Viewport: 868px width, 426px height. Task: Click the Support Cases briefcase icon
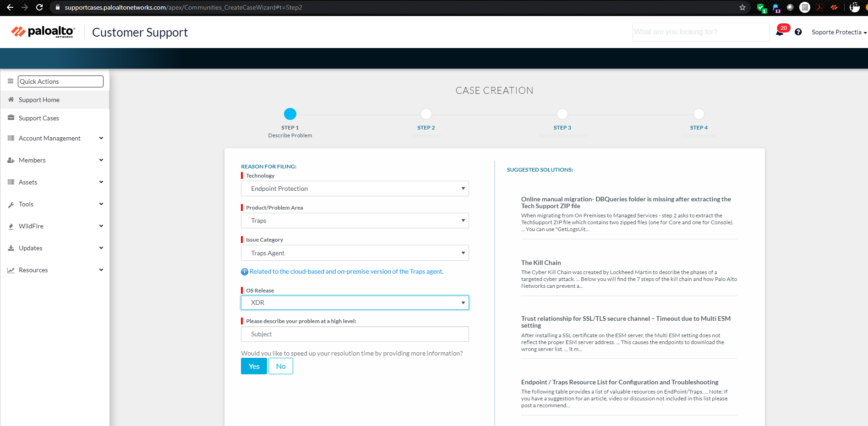point(11,118)
